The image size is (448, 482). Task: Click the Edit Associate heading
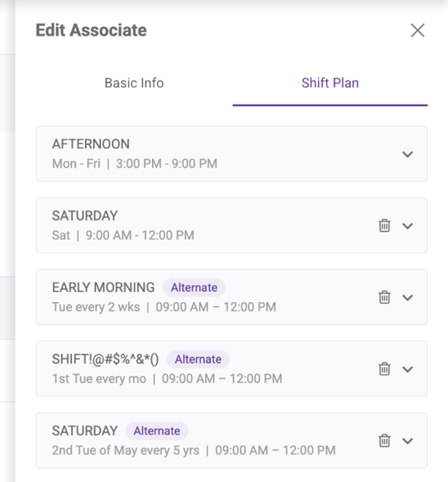[x=91, y=30]
